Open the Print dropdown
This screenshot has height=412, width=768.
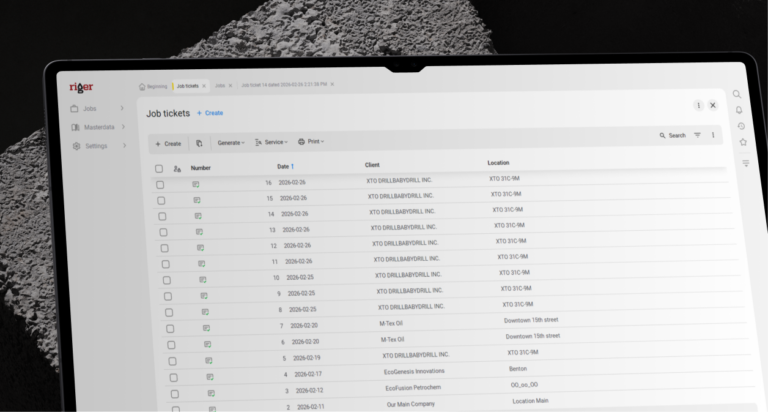[311, 142]
